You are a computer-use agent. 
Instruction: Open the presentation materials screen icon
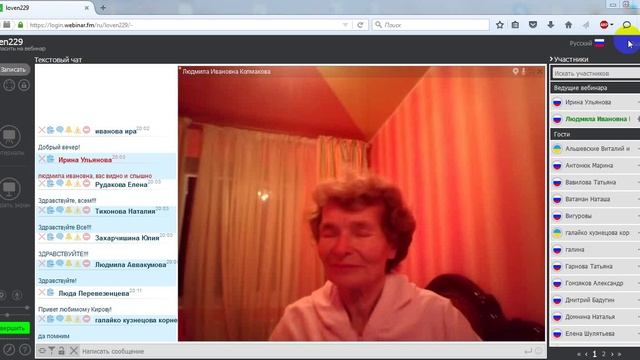click(9, 136)
